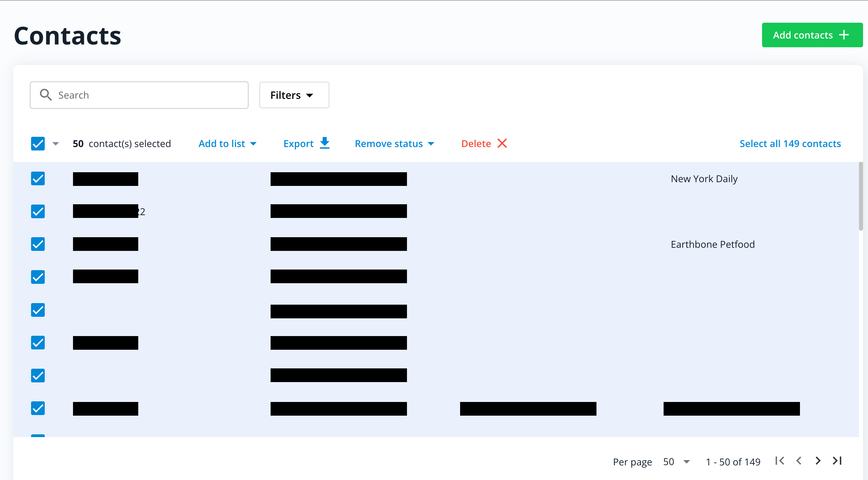Click the Add contacts button
868x480 pixels.
[x=812, y=35]
